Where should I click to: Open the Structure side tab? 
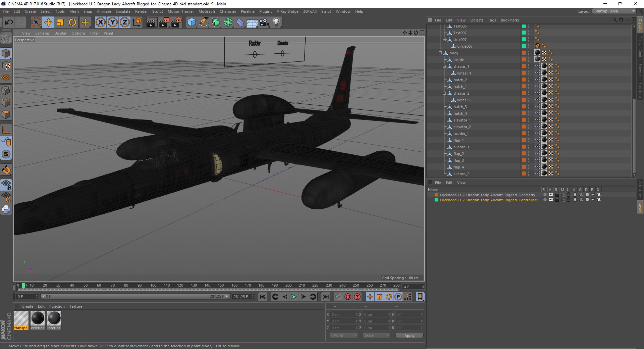pos(640,90)
